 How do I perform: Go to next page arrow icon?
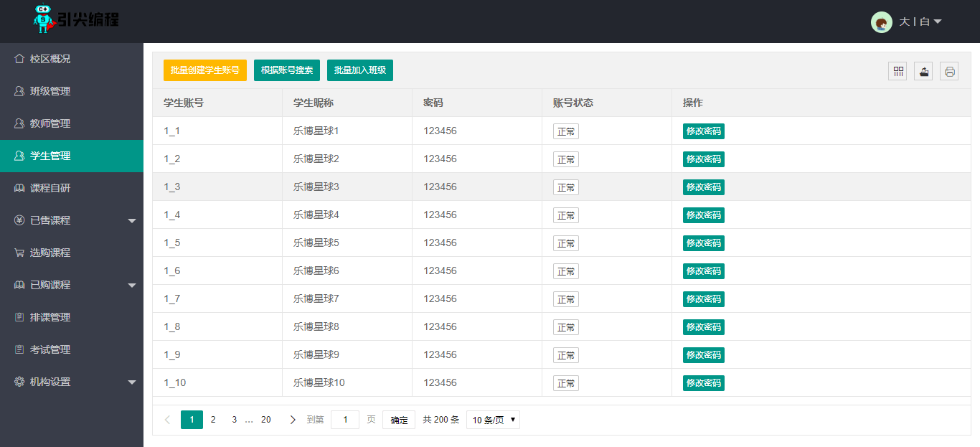pyautogui.click(x=292, y=420)
